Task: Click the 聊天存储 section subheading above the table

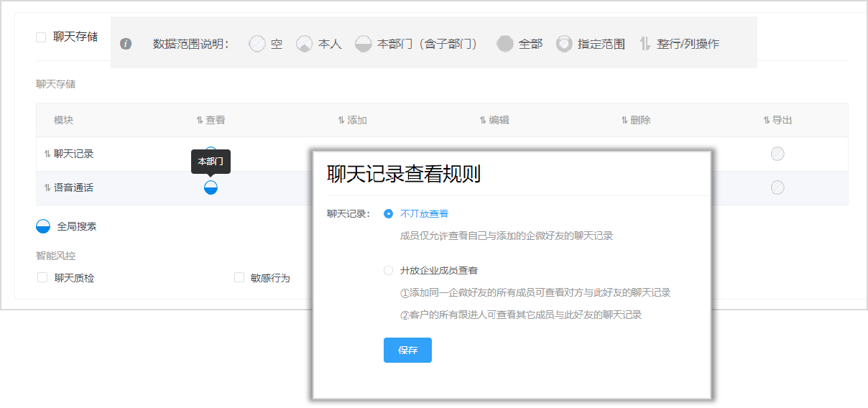Action: (x=55, y=84)
